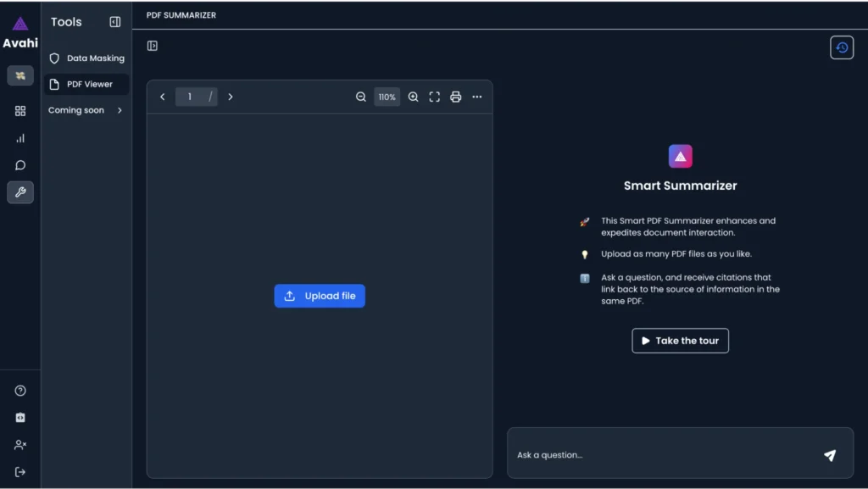The image size is (868, 489).
Task: Enter fullscreen PDF view
Action: pyautogui.click(x=435, y=97)
